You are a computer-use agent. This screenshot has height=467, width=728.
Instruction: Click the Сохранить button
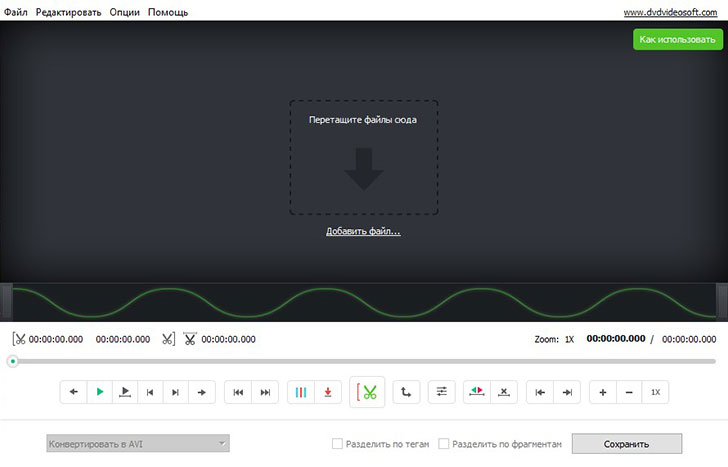point(626,444)
